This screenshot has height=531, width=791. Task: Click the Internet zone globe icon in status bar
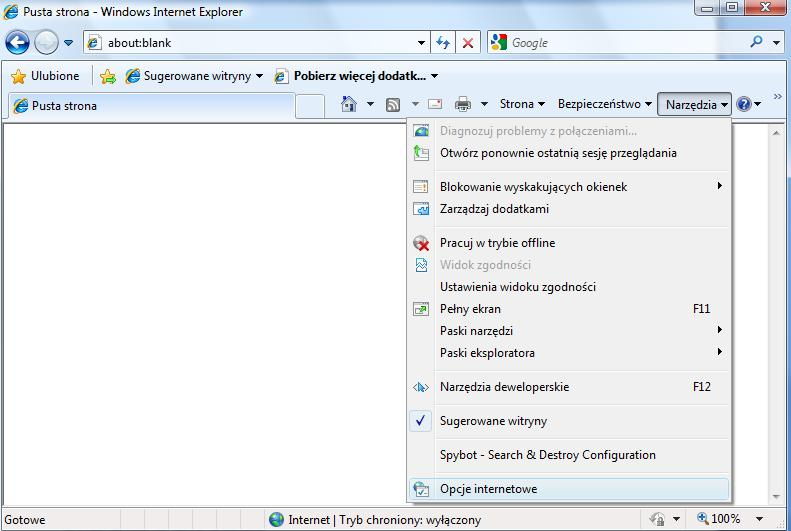coord(276,519)
